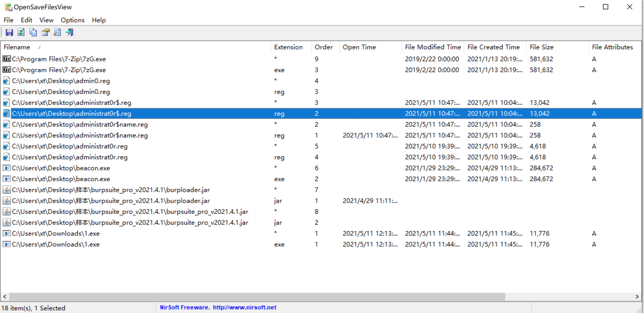Image resolution: width=644 pixels, height=313 pixels.
Task: Select administrat0r$name.reg filename with extension reg
Action: [80, 135]
